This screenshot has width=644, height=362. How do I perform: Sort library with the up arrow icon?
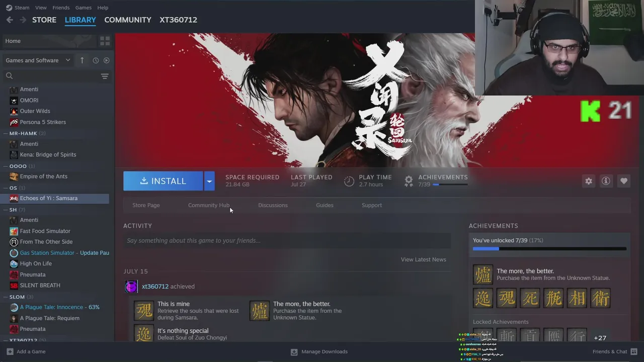tap(82, 60)
